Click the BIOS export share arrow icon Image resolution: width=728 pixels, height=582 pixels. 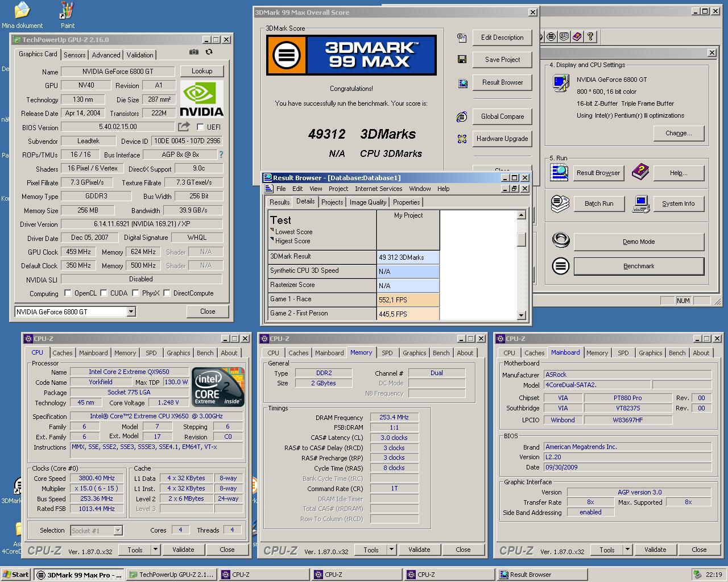[x=184, y=127]
